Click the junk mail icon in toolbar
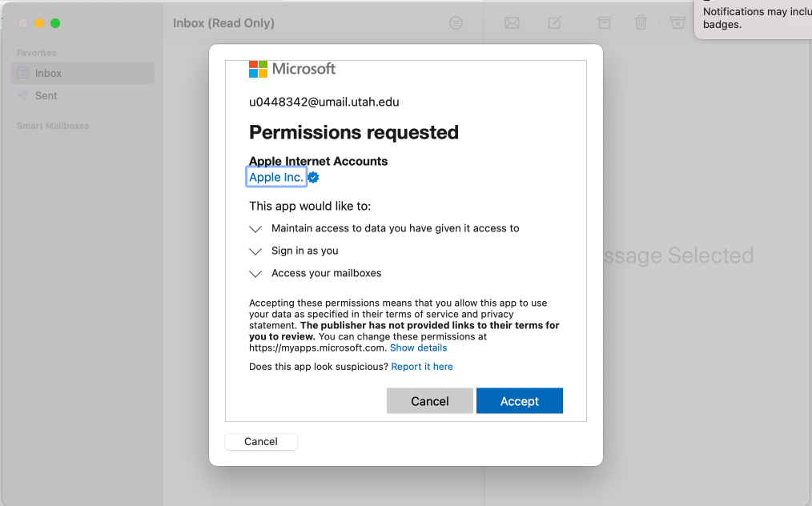The width and height of the screenshot is (812, 506). (677, 22)
